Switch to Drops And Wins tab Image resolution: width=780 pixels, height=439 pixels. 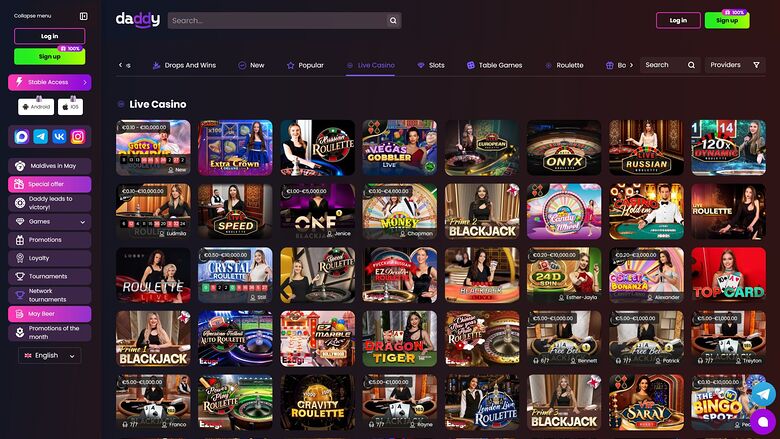point(184,65)
